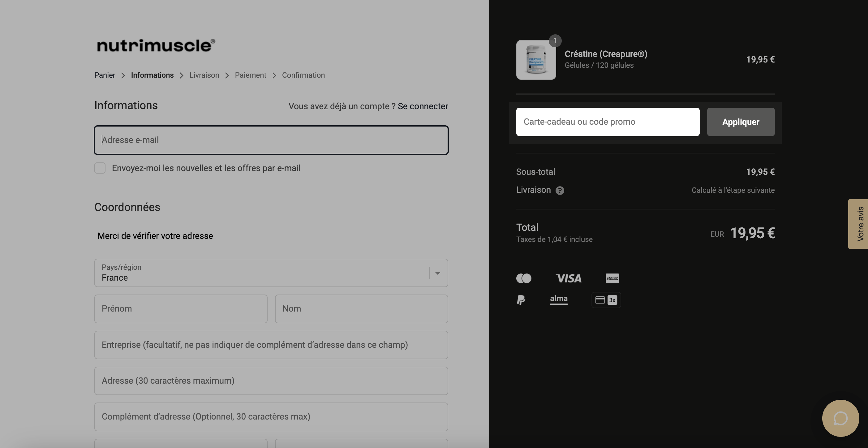
Task: Open the Pays/région France dropdown
Action: (271, 273)
